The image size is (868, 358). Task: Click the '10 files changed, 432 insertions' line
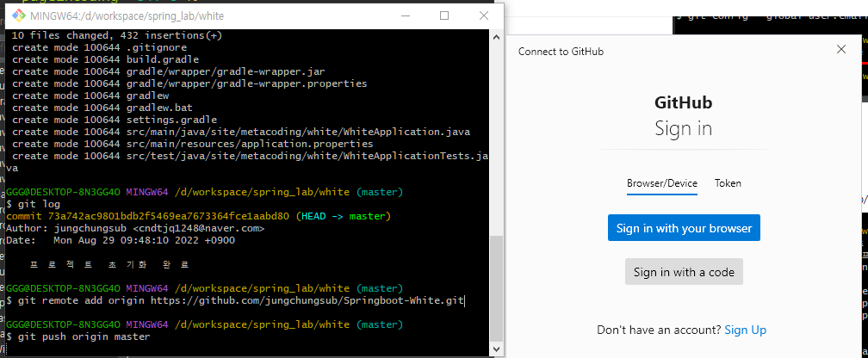[x=117, y=36]
